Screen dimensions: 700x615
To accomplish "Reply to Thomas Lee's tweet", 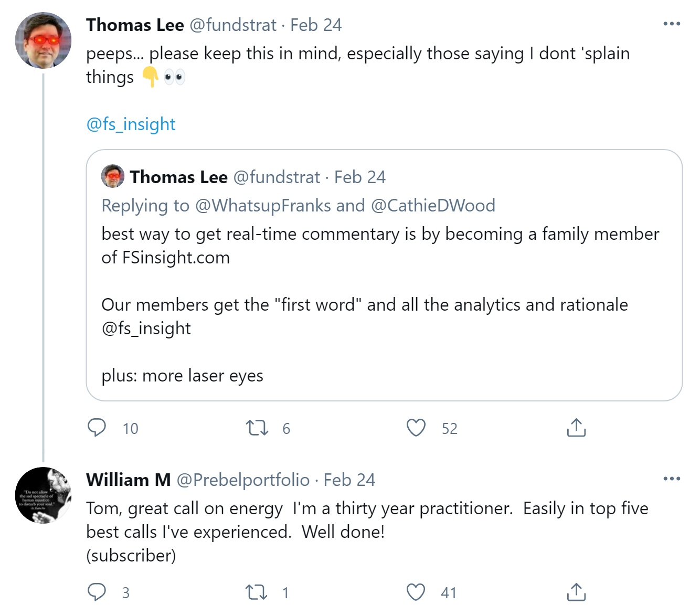I will [97, 428].
